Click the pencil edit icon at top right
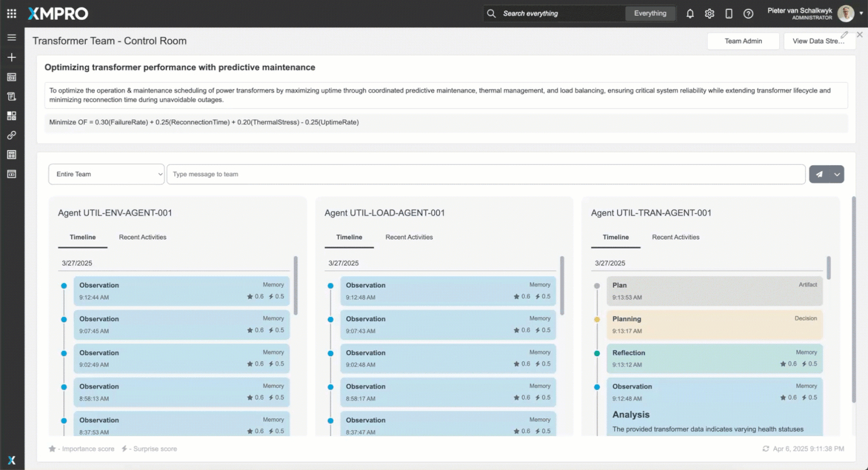 (844, 34)
